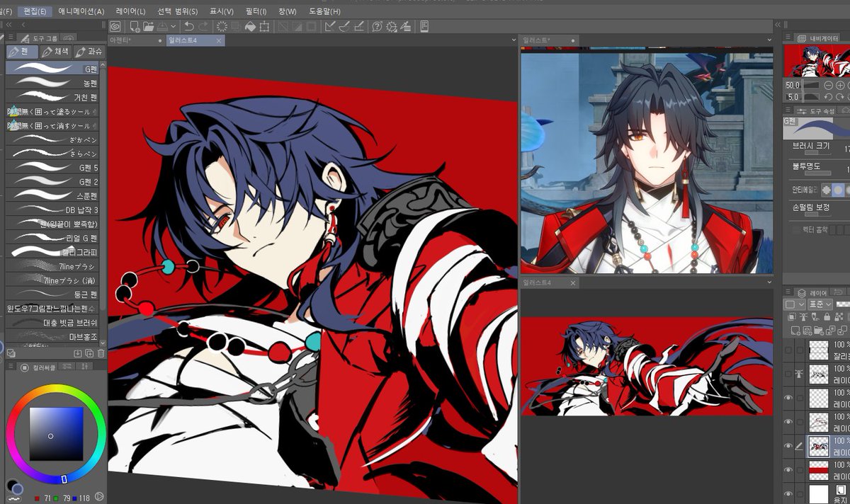The height and width of the screenshot is (504, 850).
Task: Open the blending mode 표준 dropdown
Action: (x=821, y=304)
